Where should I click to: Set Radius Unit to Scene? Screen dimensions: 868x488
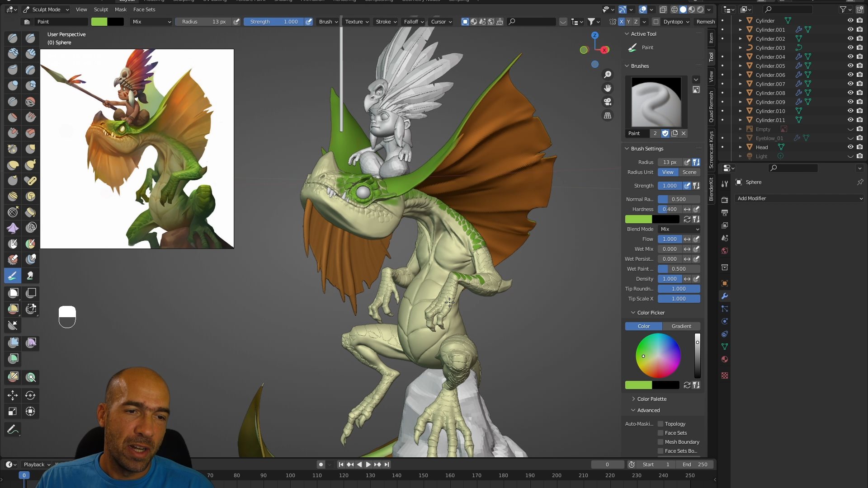pos(689,172)
